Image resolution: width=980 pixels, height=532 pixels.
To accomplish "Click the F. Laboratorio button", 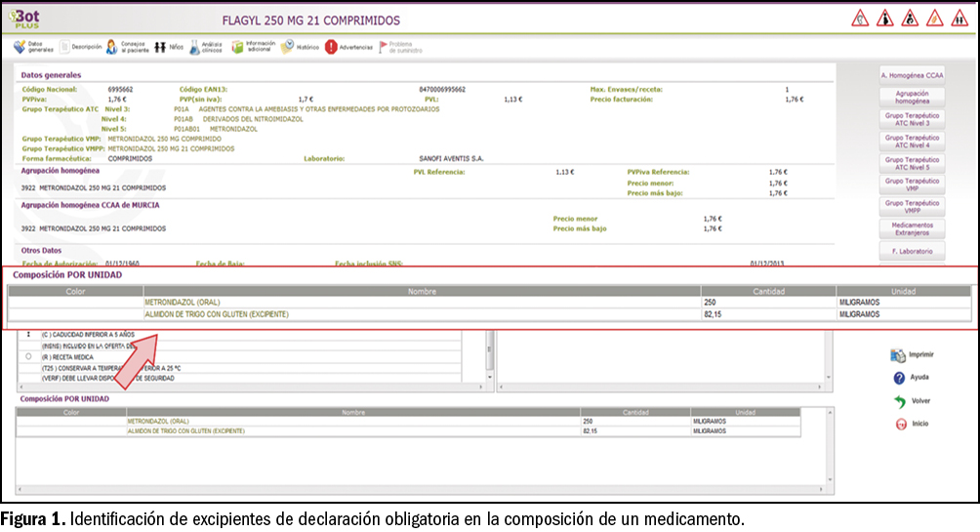I will coord(912,252).
